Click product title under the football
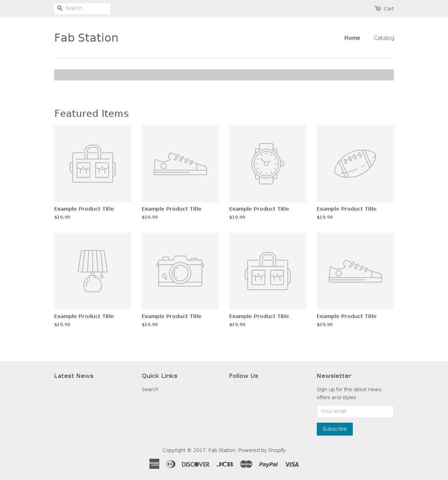The image size is (448, 480). pos(346,209)
